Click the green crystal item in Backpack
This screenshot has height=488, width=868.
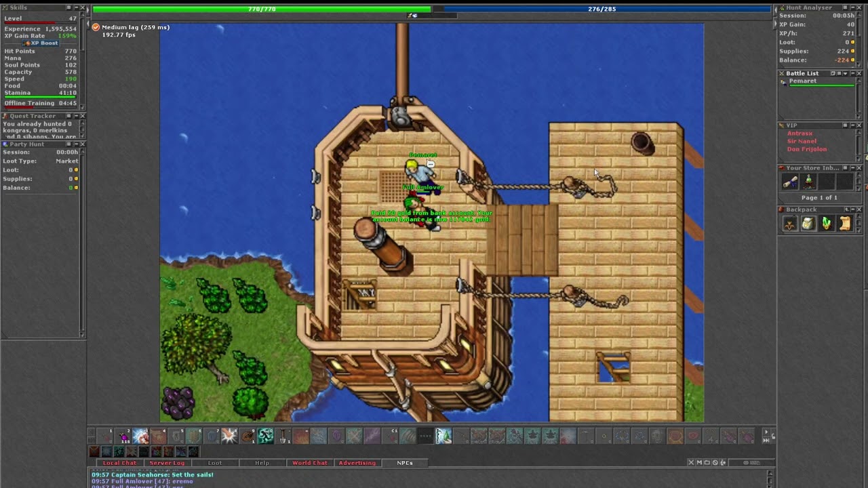coord(827,224)
